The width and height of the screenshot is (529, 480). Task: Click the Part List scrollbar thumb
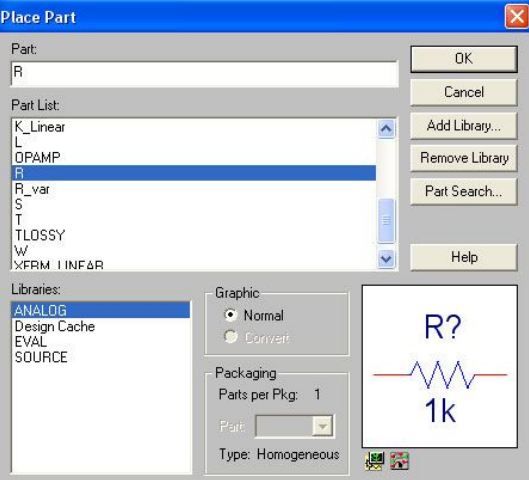tap(386, 221)
